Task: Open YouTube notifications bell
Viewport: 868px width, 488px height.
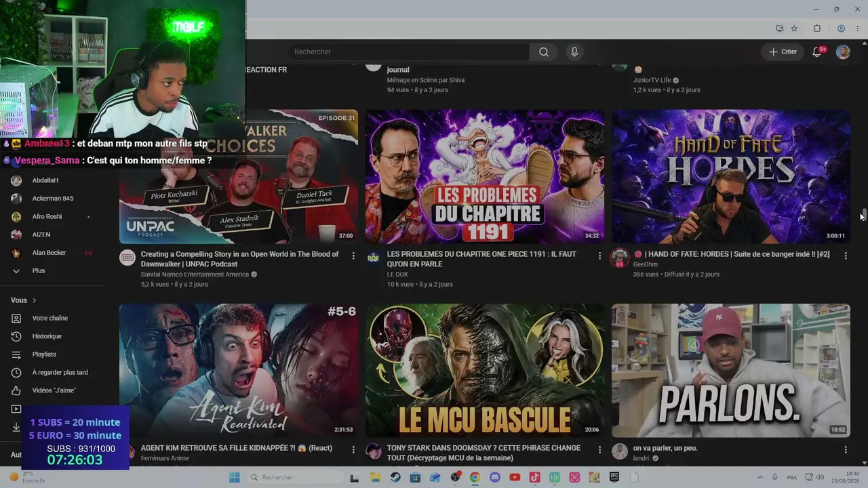Action: pyautogui.click(x=817, y=52)
